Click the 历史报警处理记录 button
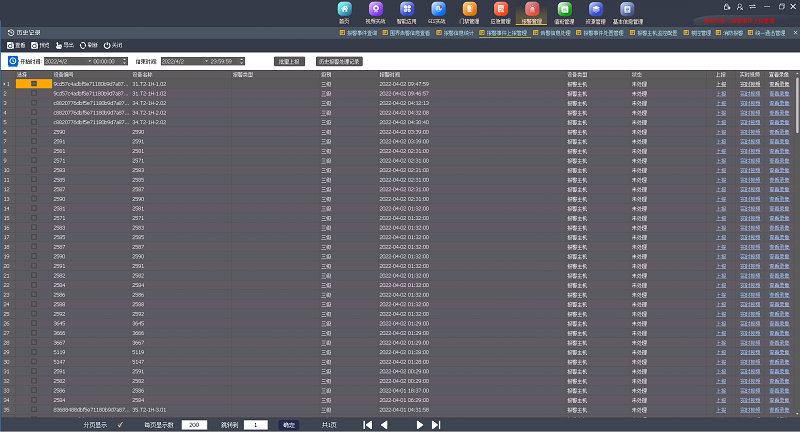 pos(339,61)
